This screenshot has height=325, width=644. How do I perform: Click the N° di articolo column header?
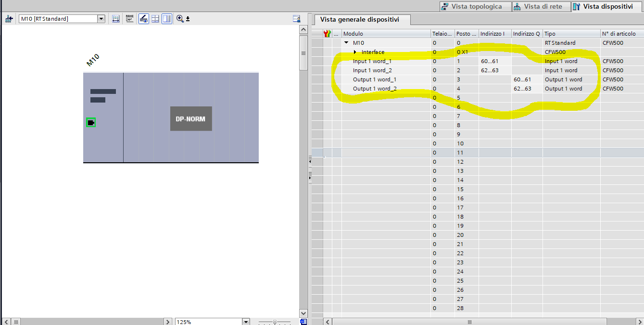(622, 34)
